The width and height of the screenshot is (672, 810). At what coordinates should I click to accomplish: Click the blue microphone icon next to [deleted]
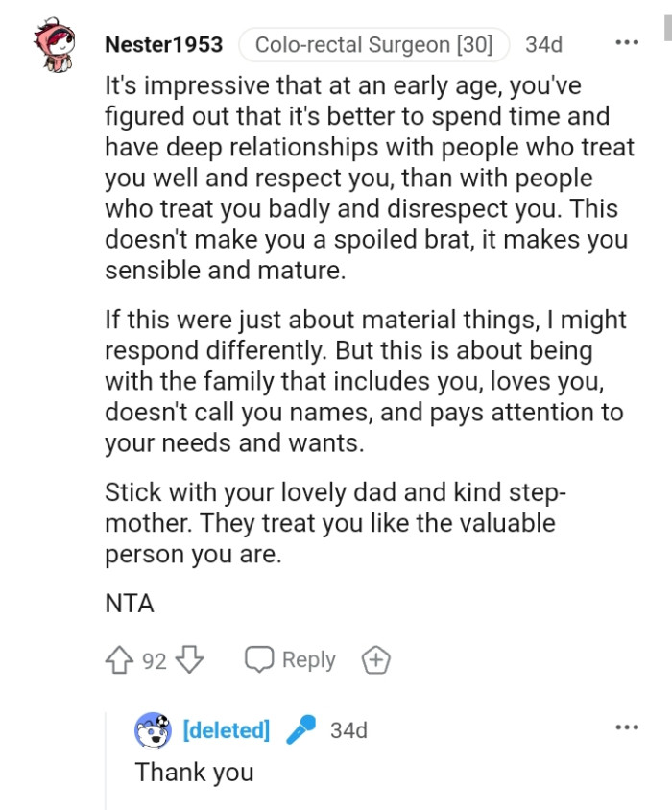[x=302, y=730]
